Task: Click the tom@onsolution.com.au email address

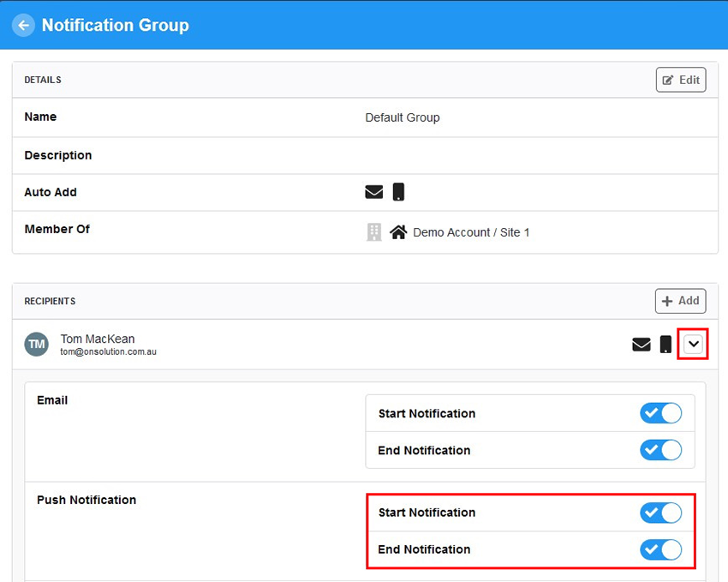Action: [108, 352]
